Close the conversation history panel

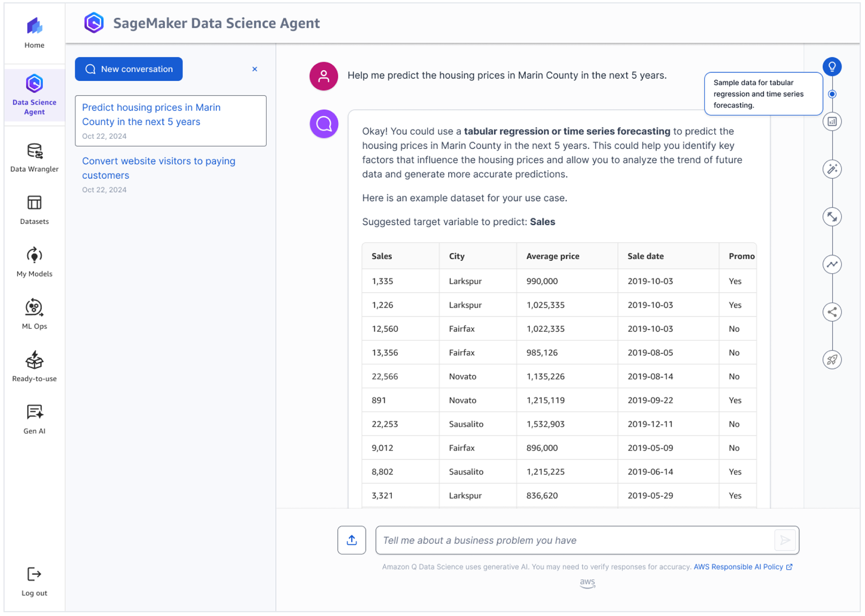point(255,69)
